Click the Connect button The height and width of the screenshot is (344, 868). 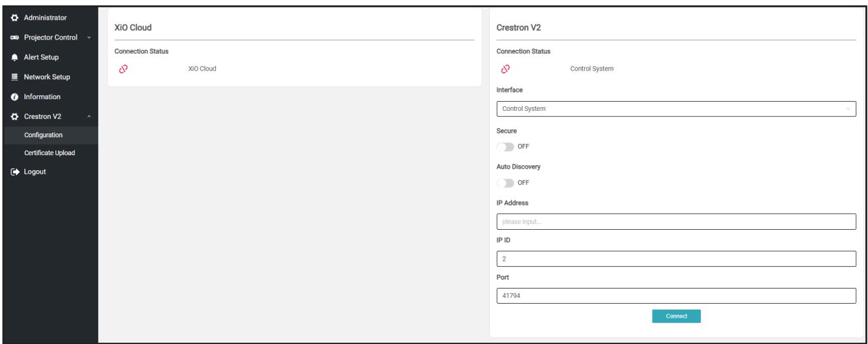tap(676, 316)
